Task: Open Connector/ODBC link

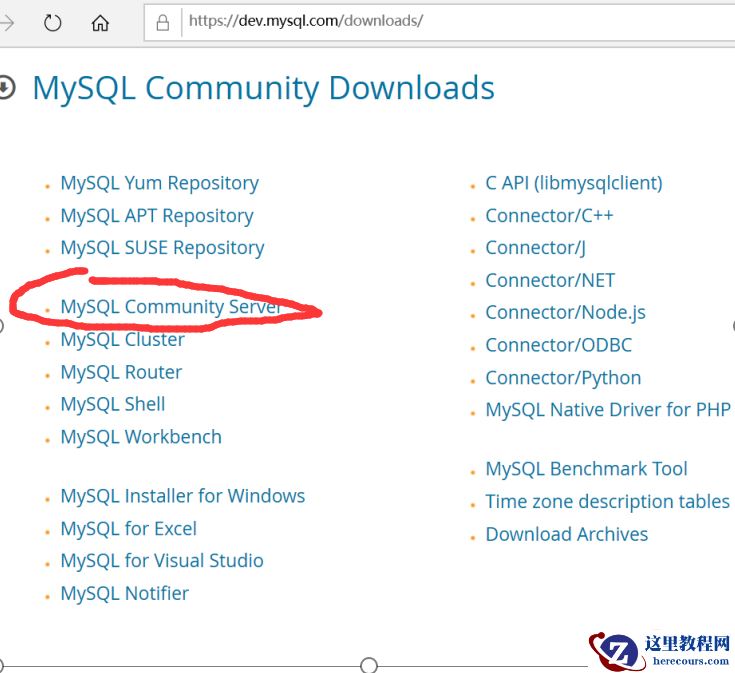Action: (x=558, y=345)
